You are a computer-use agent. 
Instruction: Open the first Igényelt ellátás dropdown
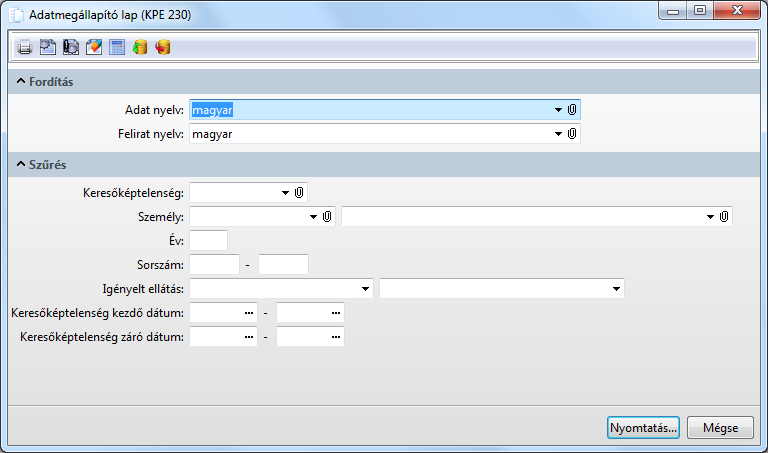point(365,289)
